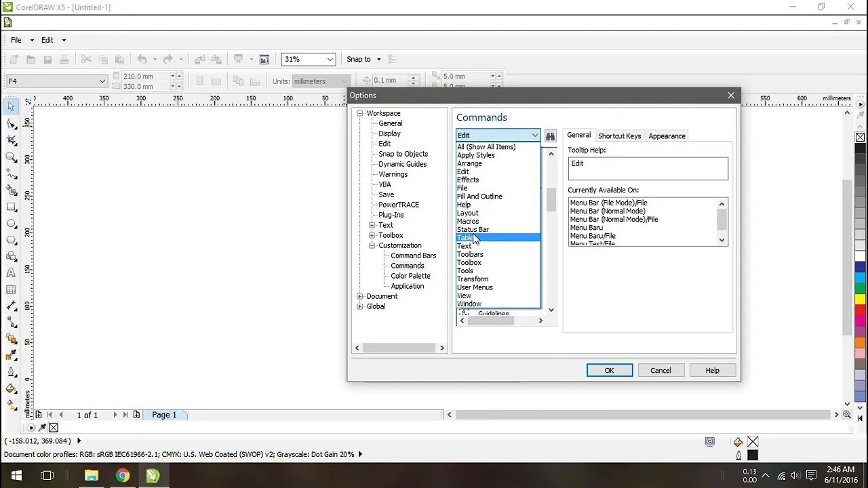Image resolution: width=868 pixels, height=488 pixels.
Task: Expand the Global tree node
Action: click(x=360, y=306)
